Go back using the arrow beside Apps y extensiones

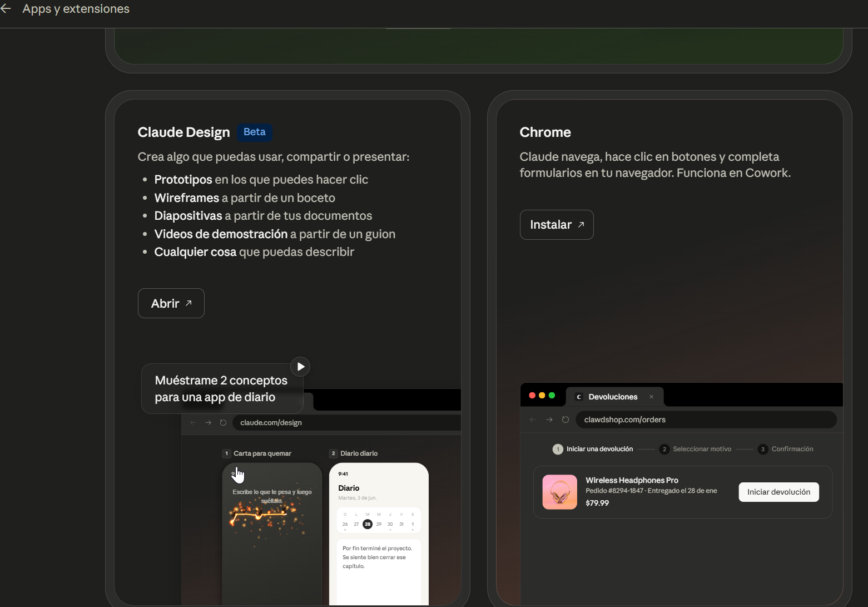6,9
